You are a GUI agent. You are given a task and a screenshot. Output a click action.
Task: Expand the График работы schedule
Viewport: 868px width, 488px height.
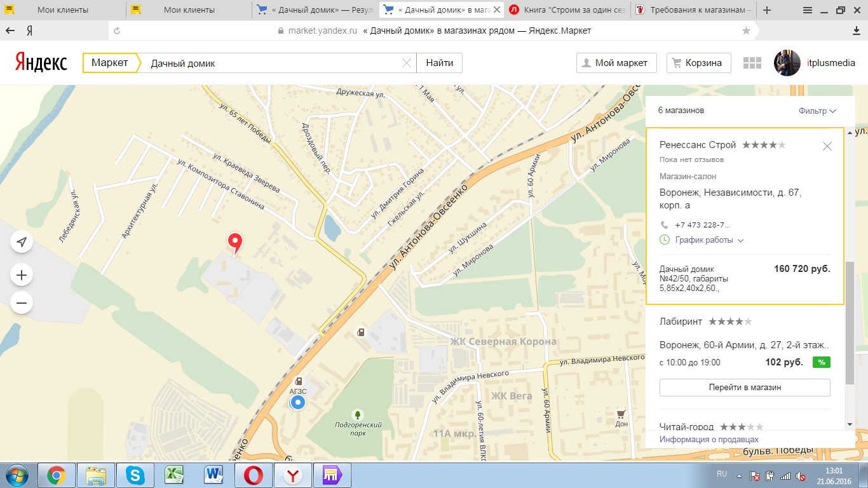(709, 240)
